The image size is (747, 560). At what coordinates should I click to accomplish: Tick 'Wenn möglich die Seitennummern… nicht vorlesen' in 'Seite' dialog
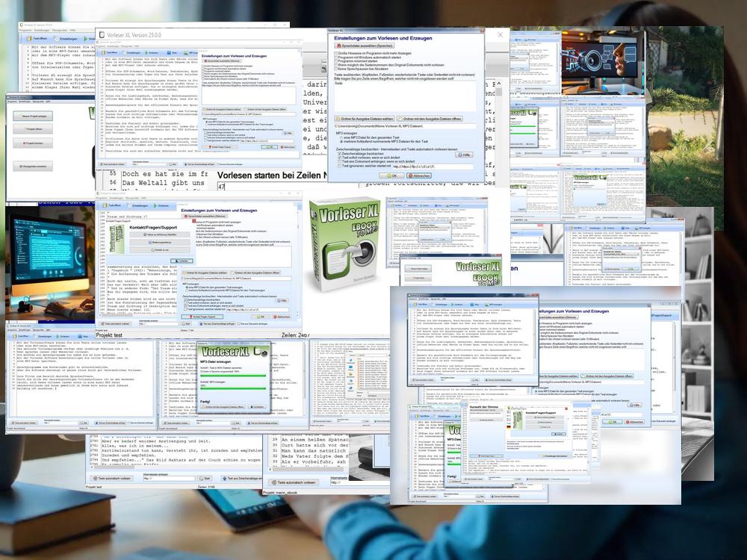pyautogui.click(x=336, y=65)
